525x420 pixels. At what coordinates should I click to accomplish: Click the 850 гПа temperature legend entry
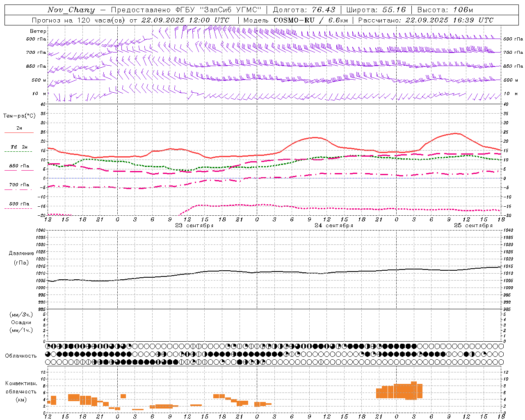point(19,166)
